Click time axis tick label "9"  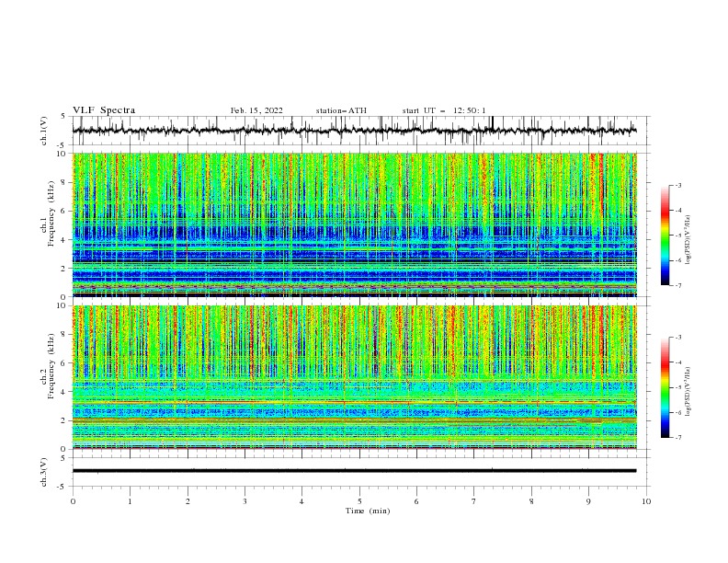588,501
